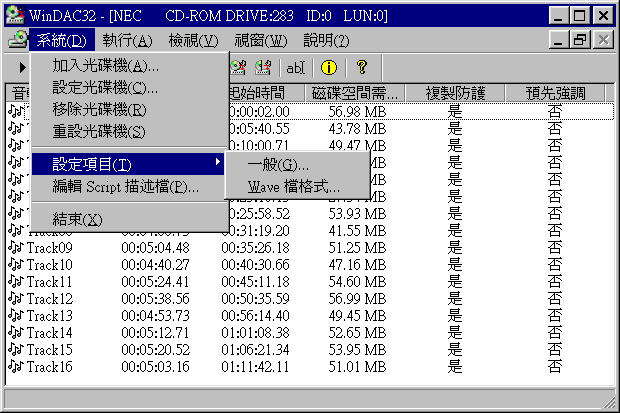Viewport: 620px width, 413px height.
Task: Open Wave 檔格式... from submenu
Action: tap(297, 186)
